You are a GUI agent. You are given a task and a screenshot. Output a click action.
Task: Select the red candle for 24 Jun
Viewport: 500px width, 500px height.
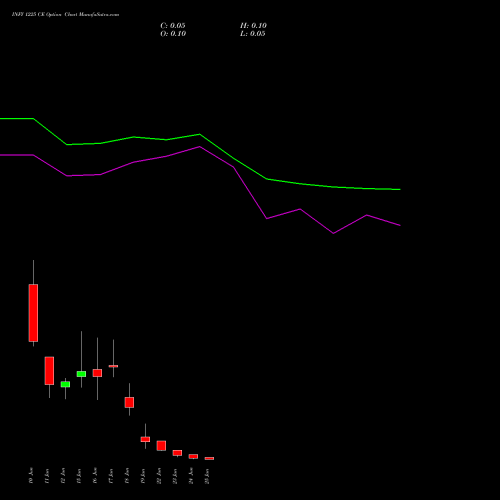coord(193,456)
